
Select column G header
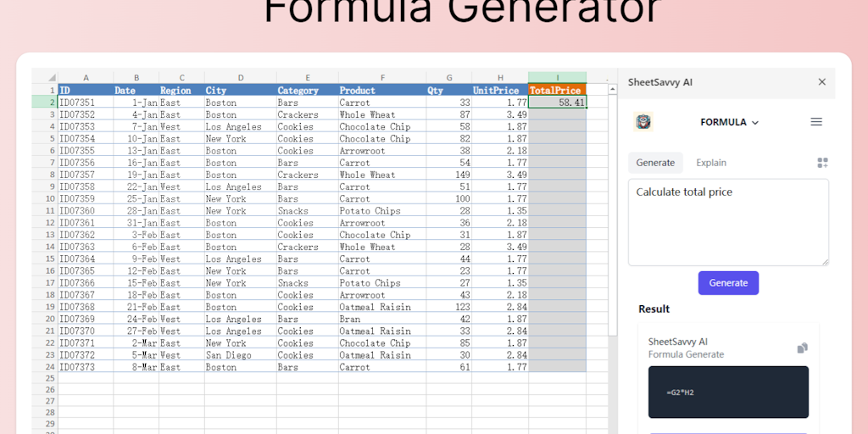[x=449, y=77]
